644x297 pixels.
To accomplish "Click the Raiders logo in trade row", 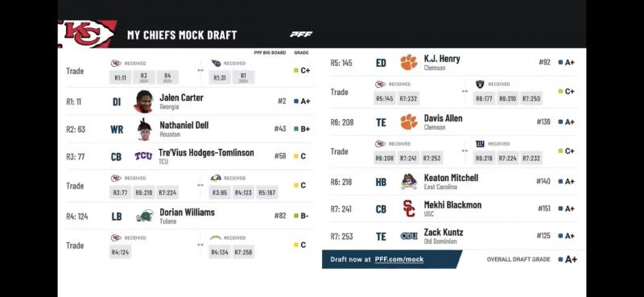I will pyautogui.click(x=480, y=85).
